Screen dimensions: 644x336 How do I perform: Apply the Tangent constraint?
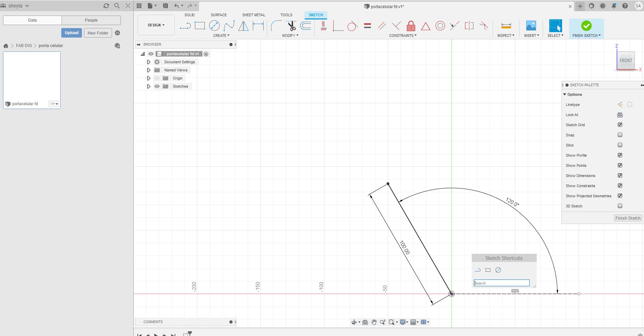[x=353, y=26]
